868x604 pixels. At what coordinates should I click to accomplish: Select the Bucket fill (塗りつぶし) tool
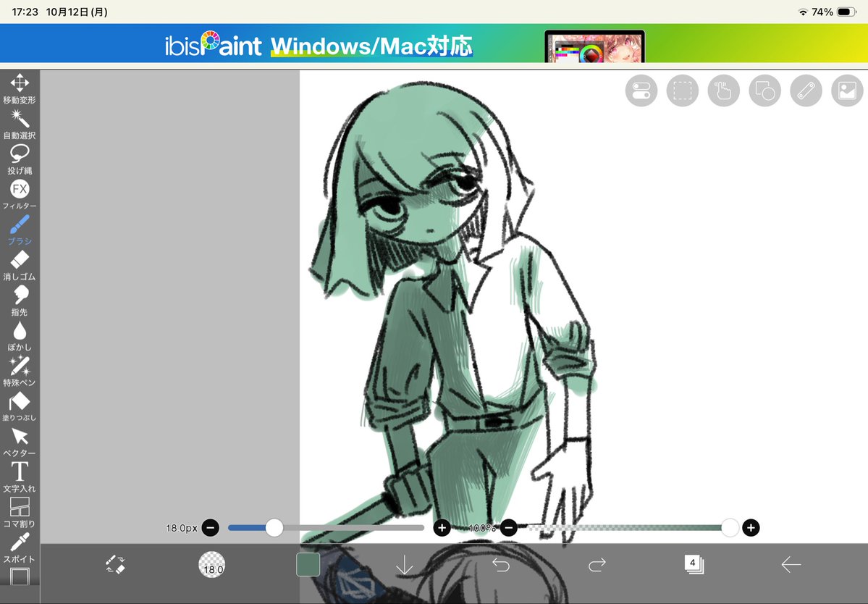20,406
